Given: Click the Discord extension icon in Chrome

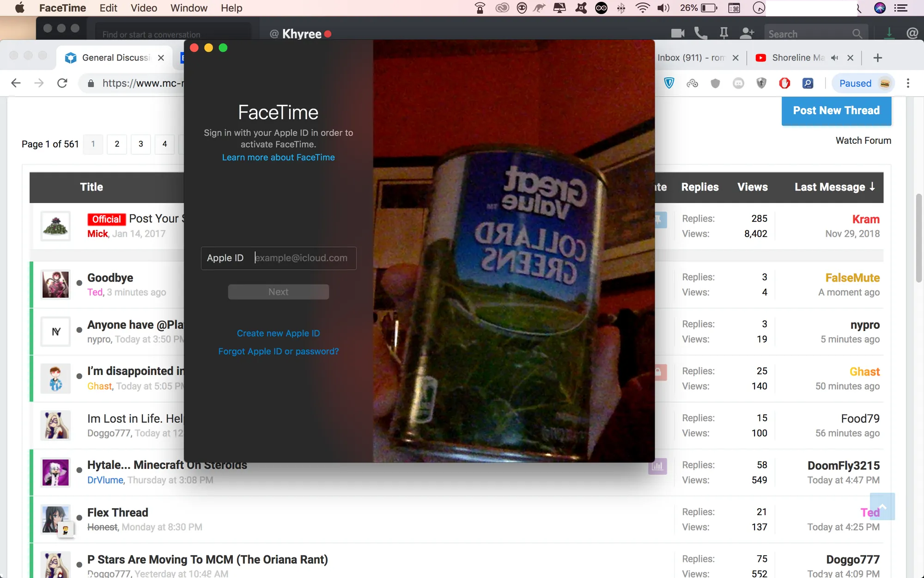Looking at the screenshot, I should pyautogui.click(x=738, y=83).
